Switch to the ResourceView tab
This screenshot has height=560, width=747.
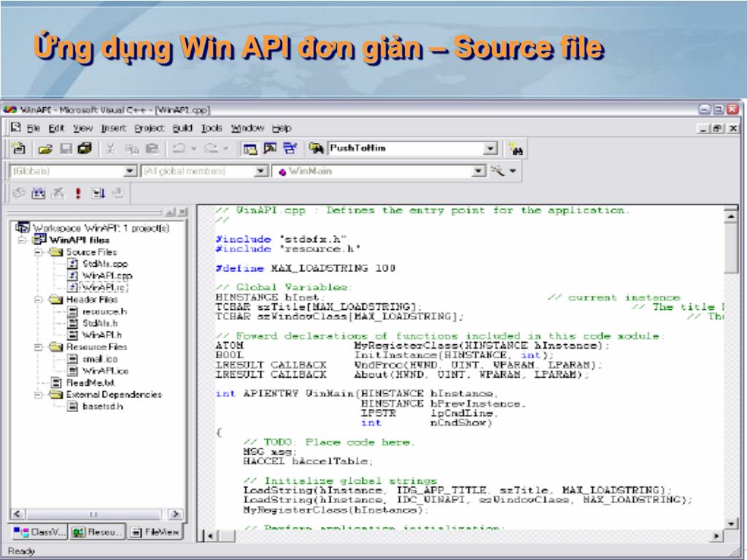tap(98, 532)
